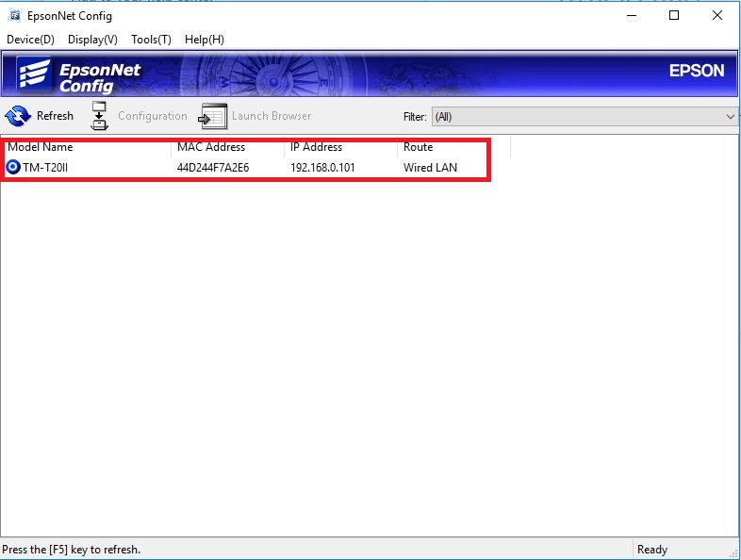Click the EpsonNet Config banner logo
The height and width of the screenshot is (560, 741).
[34, 74]
